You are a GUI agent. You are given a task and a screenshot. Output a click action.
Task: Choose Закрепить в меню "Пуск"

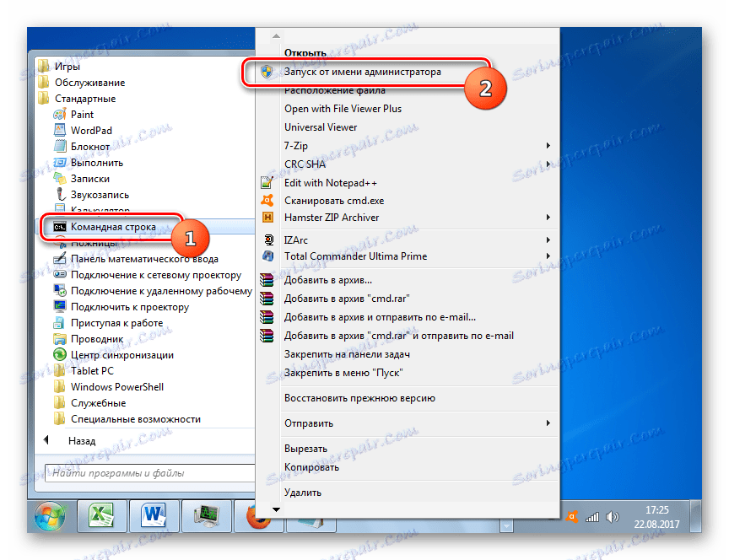tap(343, 373)
